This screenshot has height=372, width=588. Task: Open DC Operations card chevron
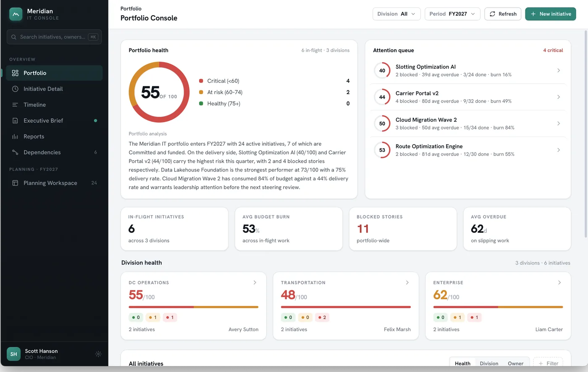pyautogui.click(x=255, y=282)
